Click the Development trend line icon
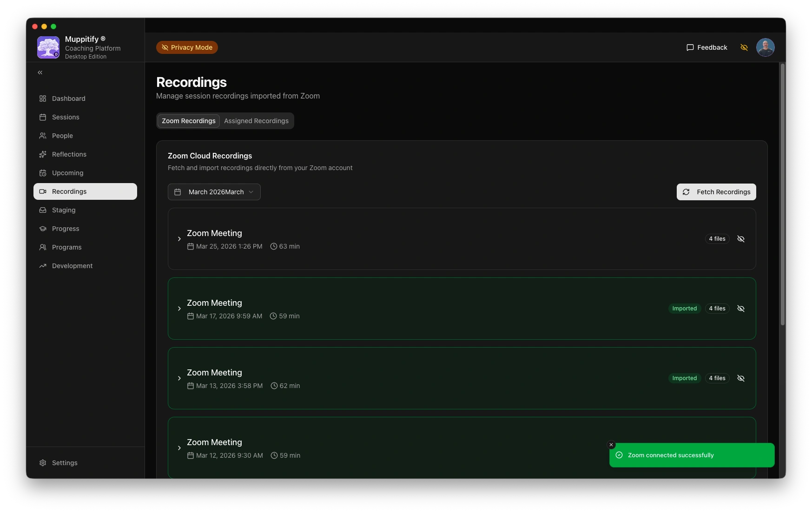The image size is (812, 513). pos(43,266)
